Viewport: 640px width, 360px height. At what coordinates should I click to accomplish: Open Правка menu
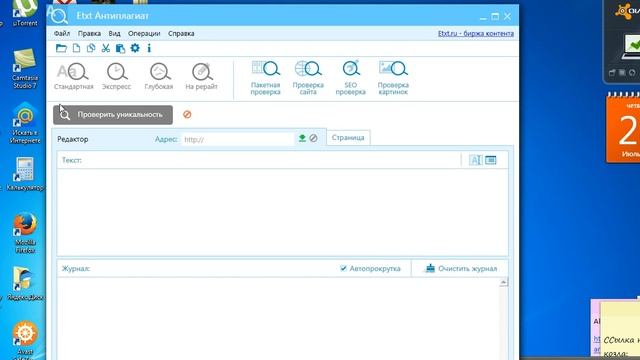89,33
